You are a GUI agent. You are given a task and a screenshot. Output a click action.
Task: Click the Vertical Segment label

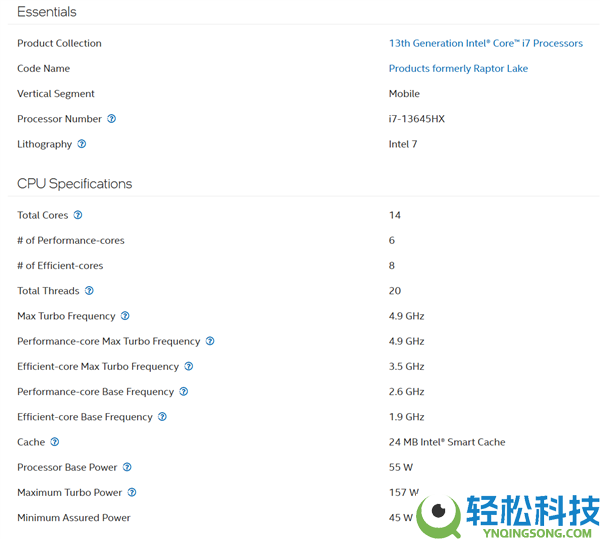(56, 94)
